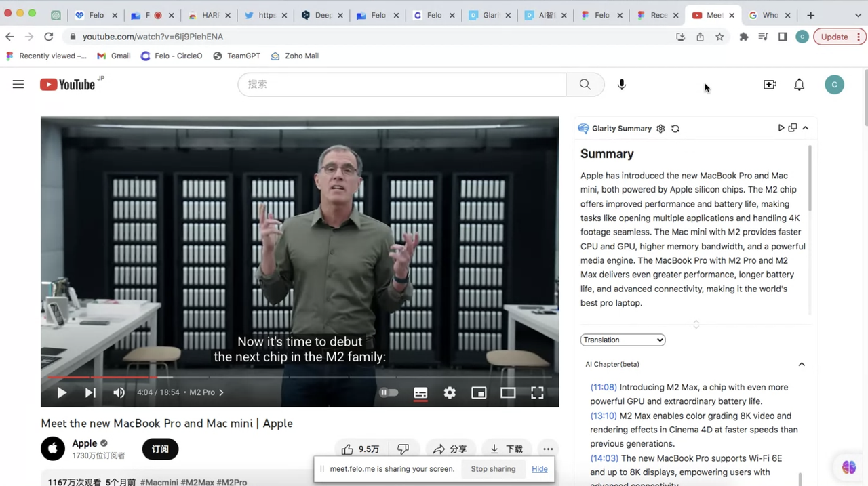Open the Chrome share page icon
This screenshot has height=486, width=868.
pyautogui.click(x=700, y=37)
